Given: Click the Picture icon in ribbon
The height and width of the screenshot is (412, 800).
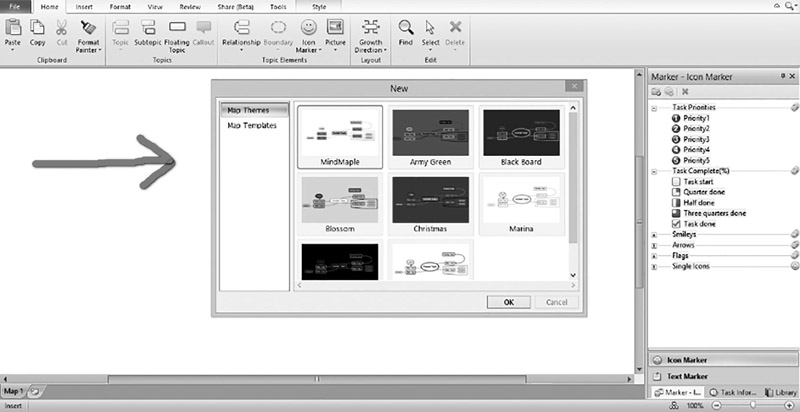Looking at the screenshot, I should pos(335,29).
